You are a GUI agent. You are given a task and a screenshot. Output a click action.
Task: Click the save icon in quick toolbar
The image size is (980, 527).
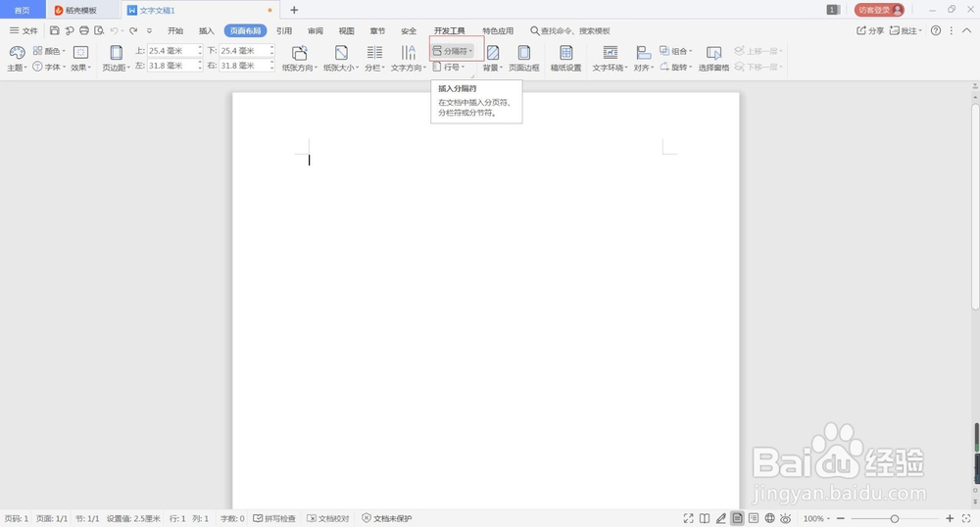[x=54, y=30]
